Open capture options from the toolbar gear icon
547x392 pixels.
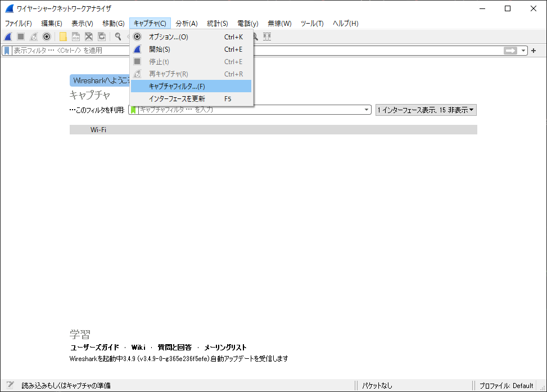pos(47,37)
